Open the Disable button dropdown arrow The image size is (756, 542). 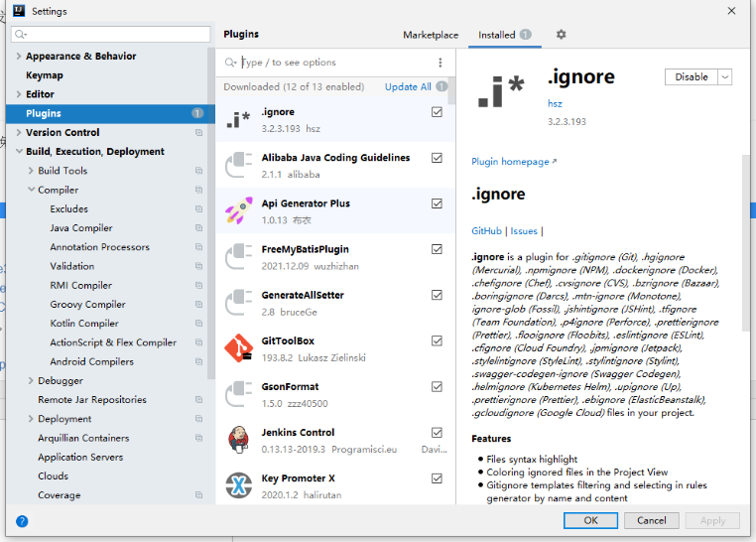coord(725,77)
